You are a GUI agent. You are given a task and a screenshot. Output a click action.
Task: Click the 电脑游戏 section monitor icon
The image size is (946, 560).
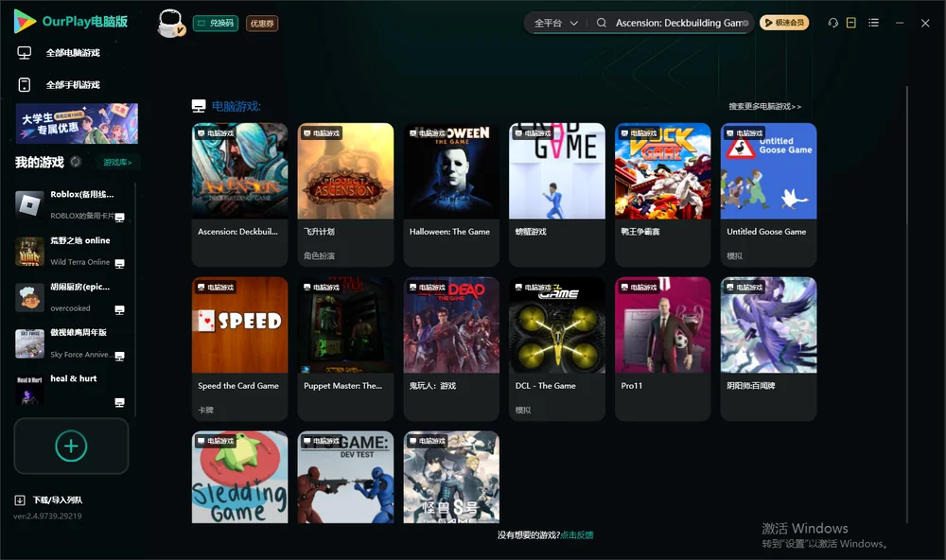point(199,106)
